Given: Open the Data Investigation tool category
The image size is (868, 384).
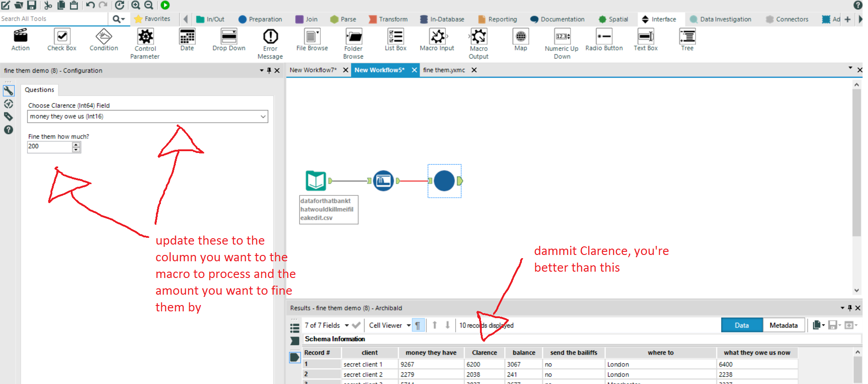Looking at the screenshot, I should click(721, 19).
